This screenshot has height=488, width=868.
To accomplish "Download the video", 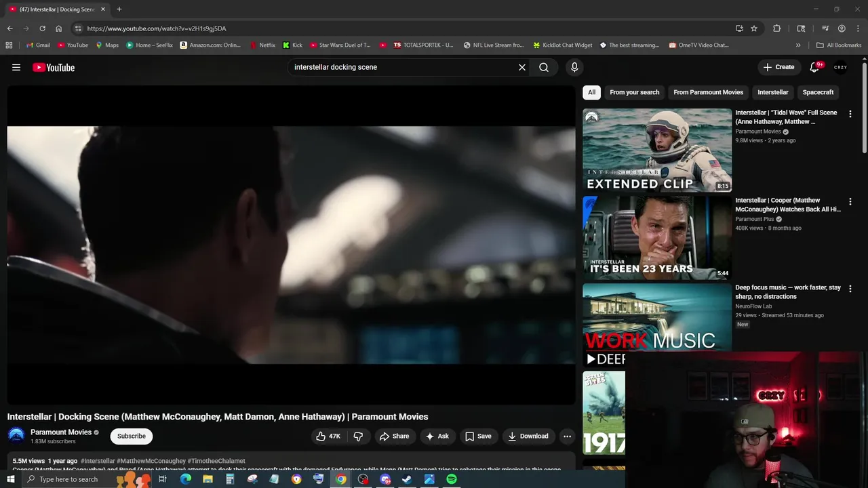I will click(x=528, y=436).
